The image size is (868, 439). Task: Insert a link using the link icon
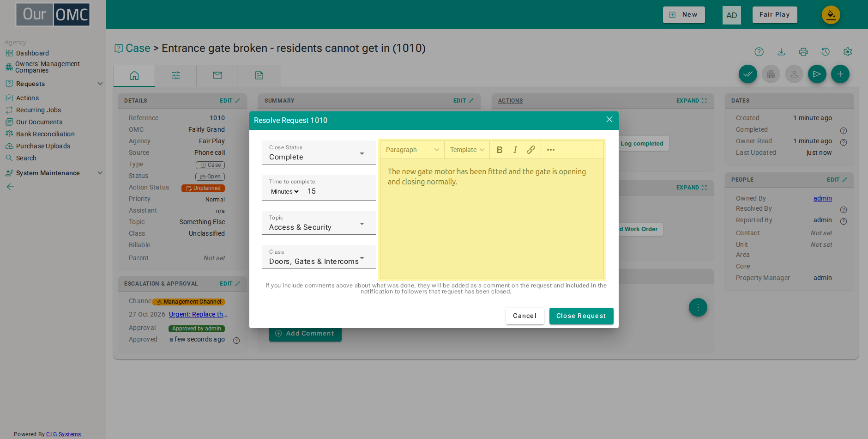pos(531,150)
